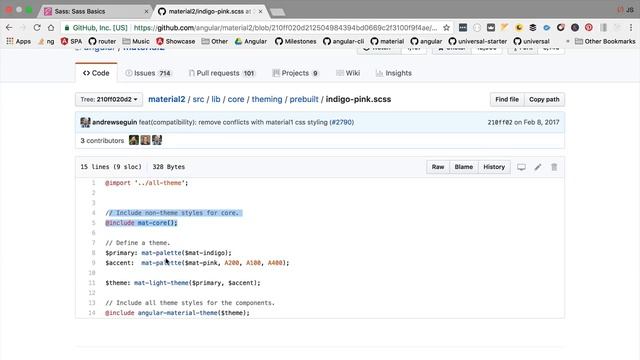Image resolution: width=640 pixels, height=360 pixels.
Task: Close the Sass Basics tab
Action: coord(146,11)
